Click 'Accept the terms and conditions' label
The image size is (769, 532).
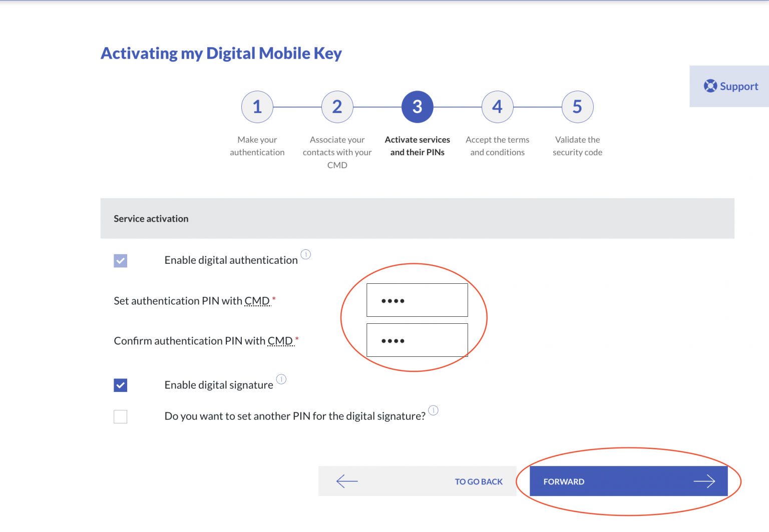(x=498, y=146)
